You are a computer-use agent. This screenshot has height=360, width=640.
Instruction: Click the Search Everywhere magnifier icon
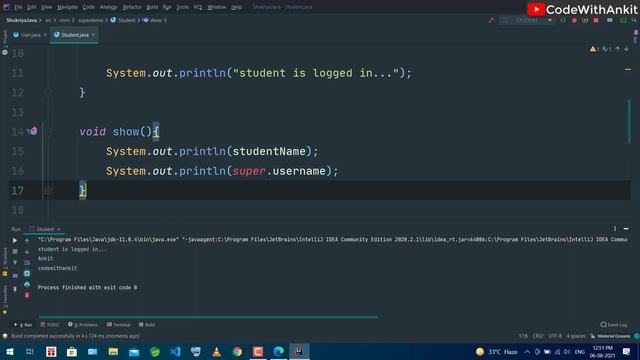click(634, 20)
